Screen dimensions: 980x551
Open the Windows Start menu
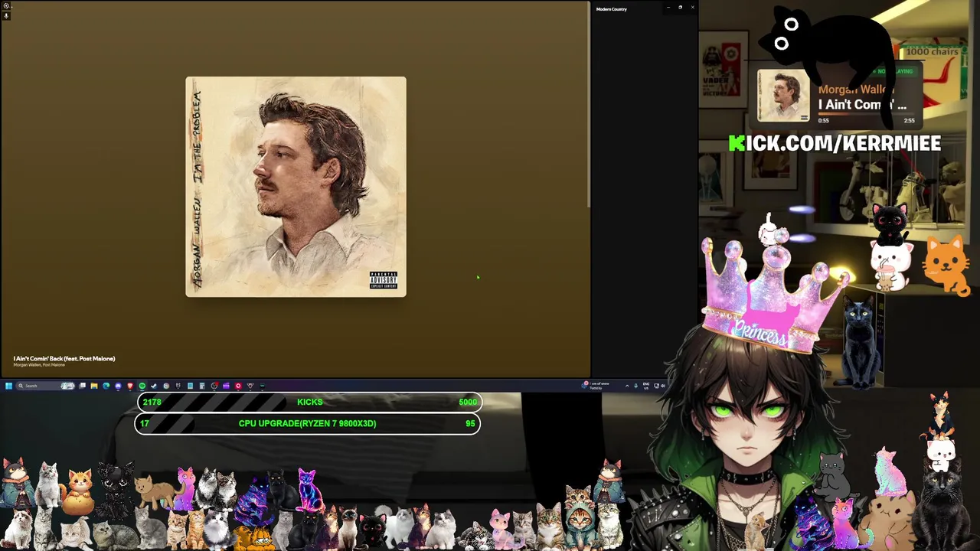pyautogui.click(x=8, y=386)
